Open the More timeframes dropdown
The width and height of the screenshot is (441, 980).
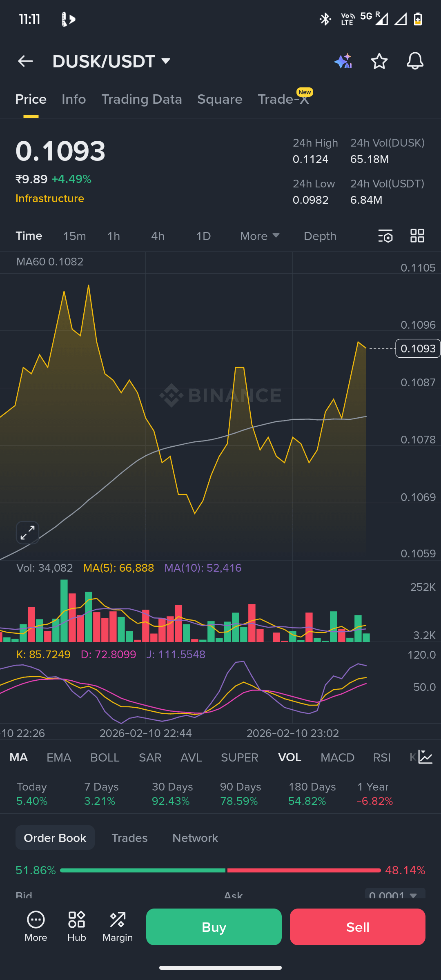tap(260, 236)
